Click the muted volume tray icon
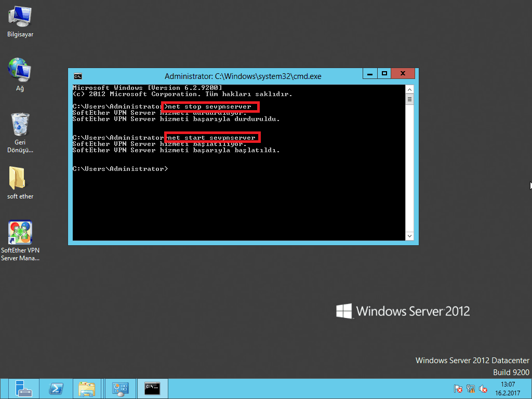 click(x=483, y=389)
